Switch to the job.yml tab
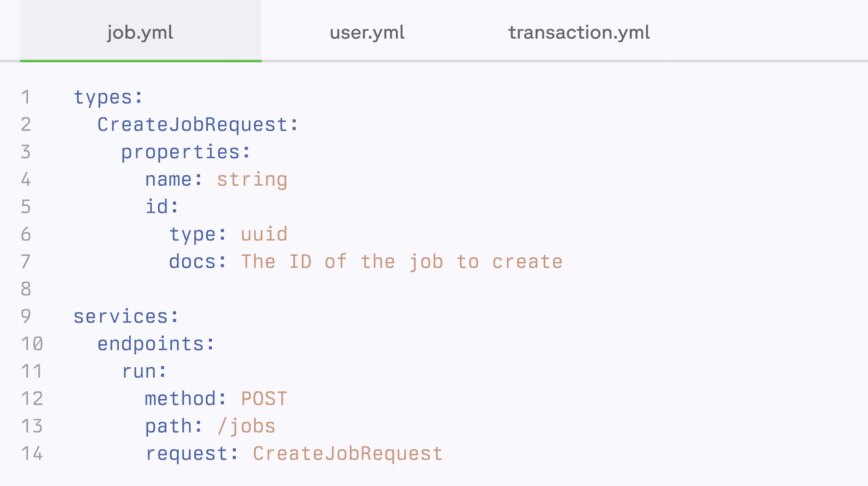This screenshot has width=868, height=486. point(140,32)
